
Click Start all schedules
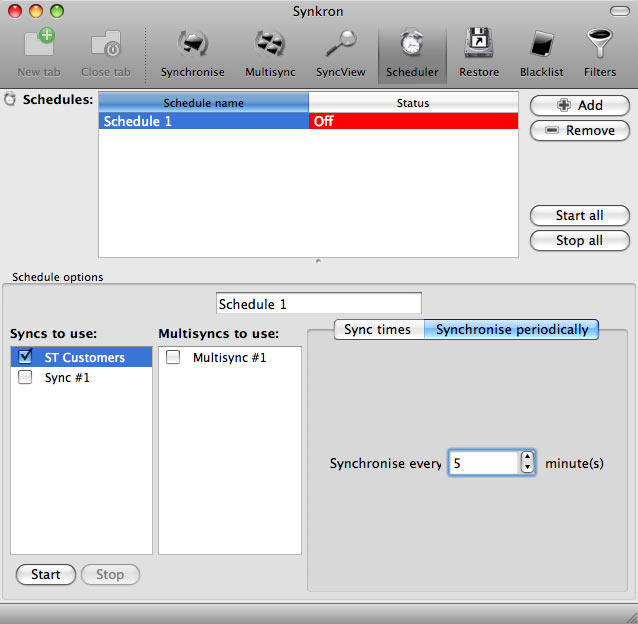click(580, 216)
